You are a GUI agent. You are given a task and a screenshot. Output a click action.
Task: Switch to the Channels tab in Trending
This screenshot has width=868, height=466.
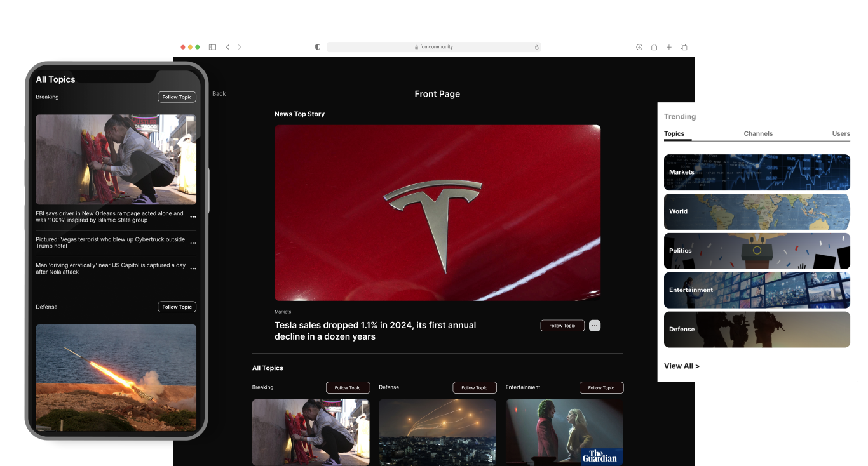click(758, 134)
